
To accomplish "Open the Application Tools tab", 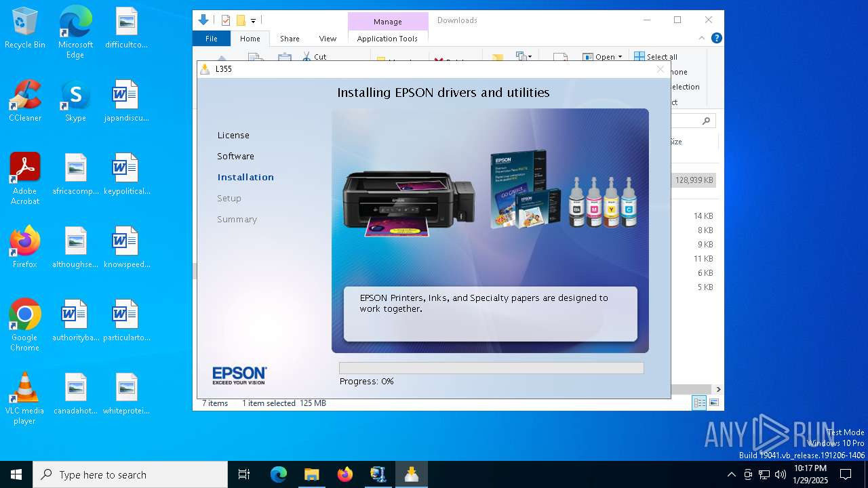I will click(387, 39).
